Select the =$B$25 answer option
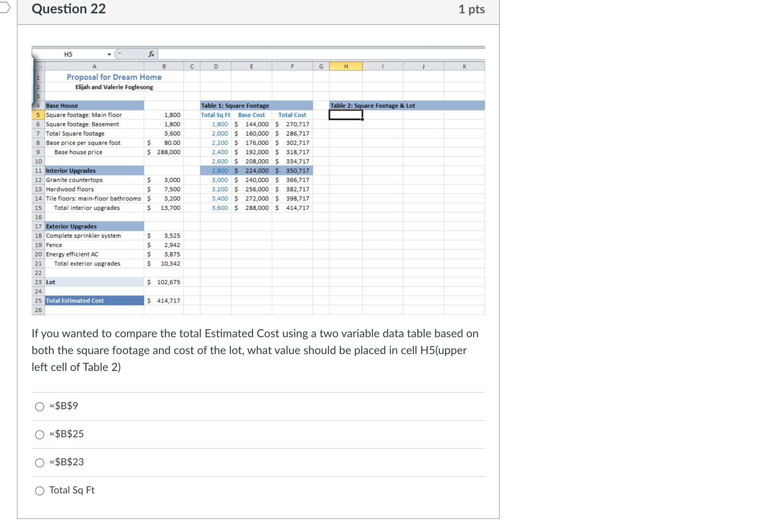The width and height of the screenshot is (768, 532). [39, 435]
